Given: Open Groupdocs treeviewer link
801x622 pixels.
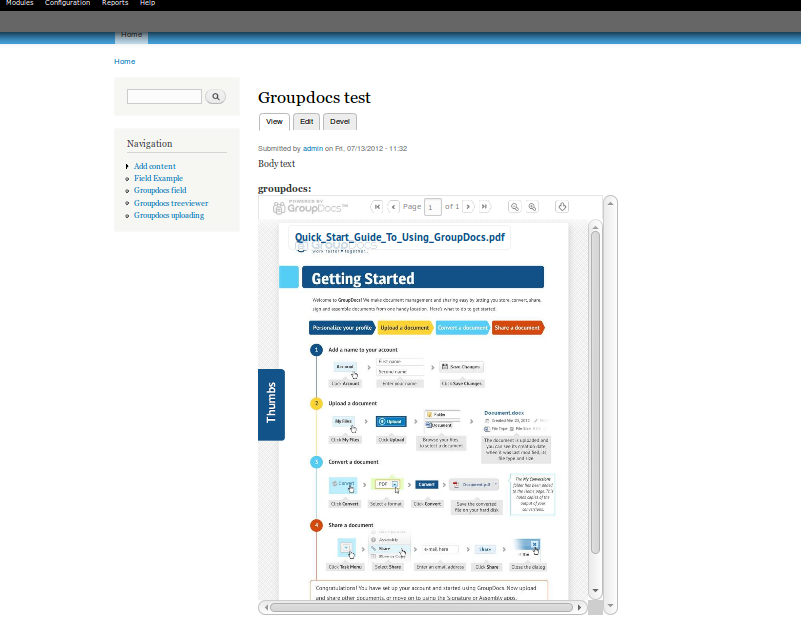Looking at the screenshot, I should 171,203.
